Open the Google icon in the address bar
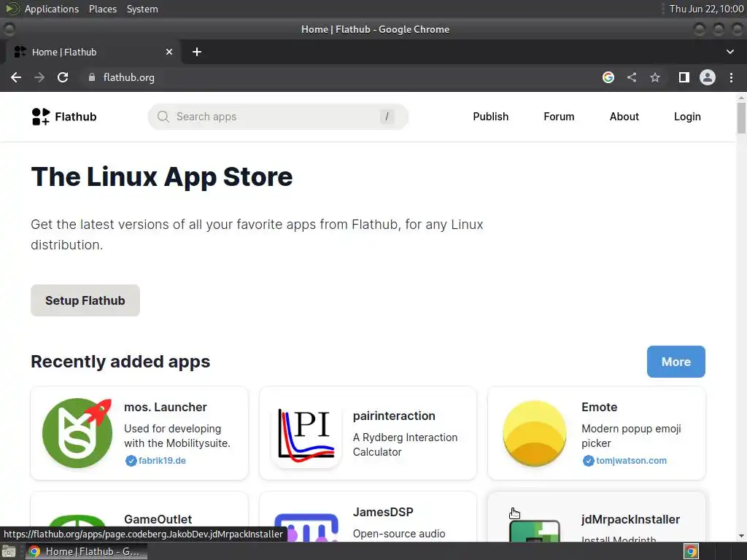The height and width of the screenshot is (560, 747). tap(608, 77)
